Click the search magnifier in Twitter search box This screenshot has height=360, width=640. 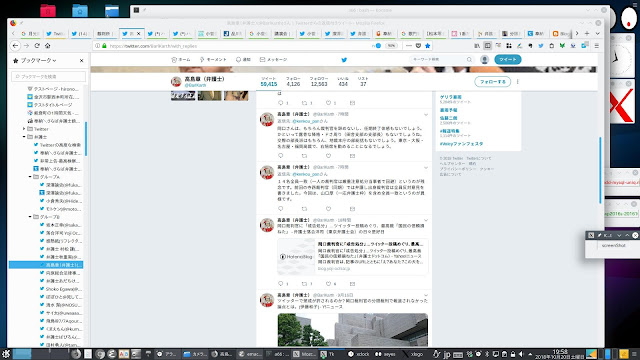(x=469, y=60)
